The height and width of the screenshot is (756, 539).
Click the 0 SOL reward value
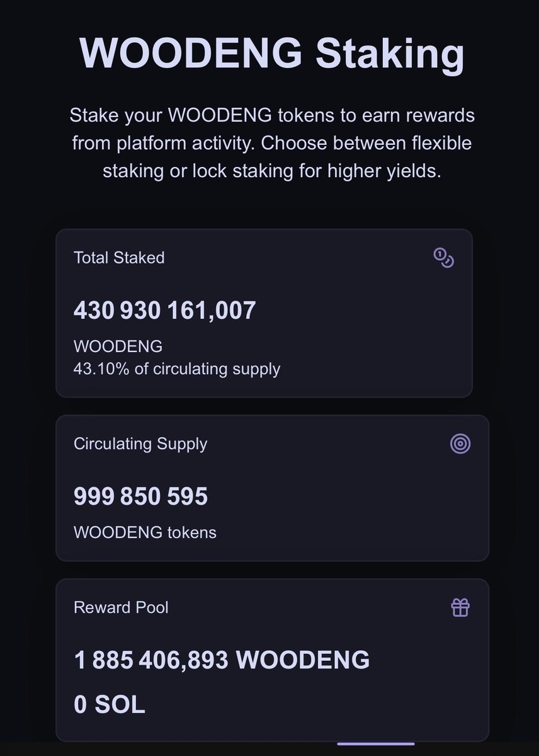pos(110,705)
